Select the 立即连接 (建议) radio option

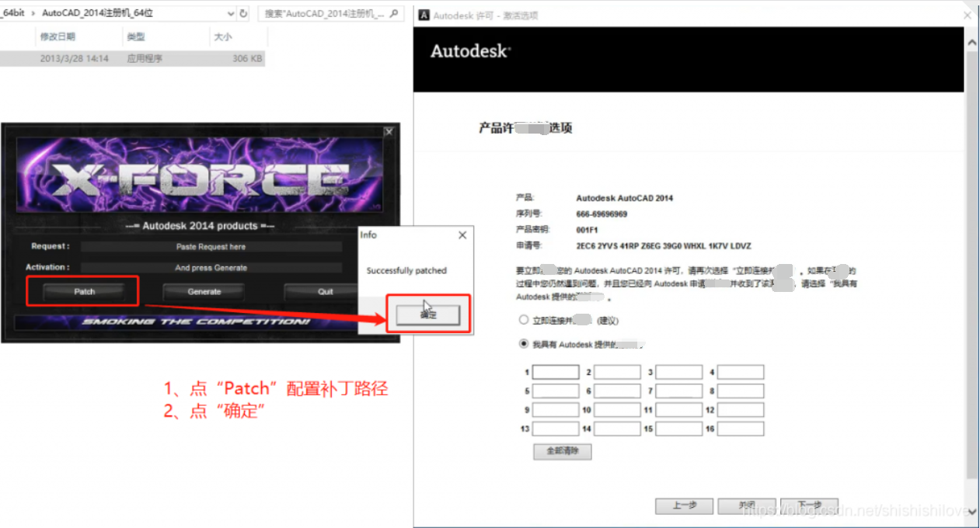click(x=523, y=320)
